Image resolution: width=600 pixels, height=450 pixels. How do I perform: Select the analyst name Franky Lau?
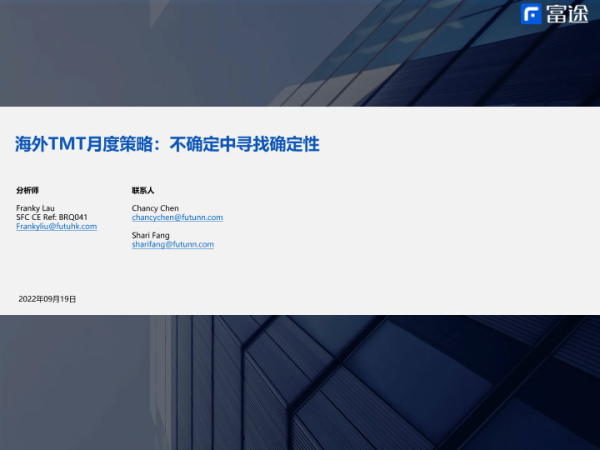[x=36, y=208]
